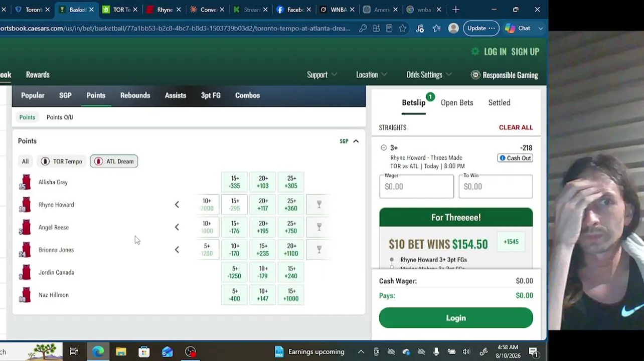Viewport: 644px width, 361px height.
Task: Filter points list by ATL Dream
Action: (114, 161)
